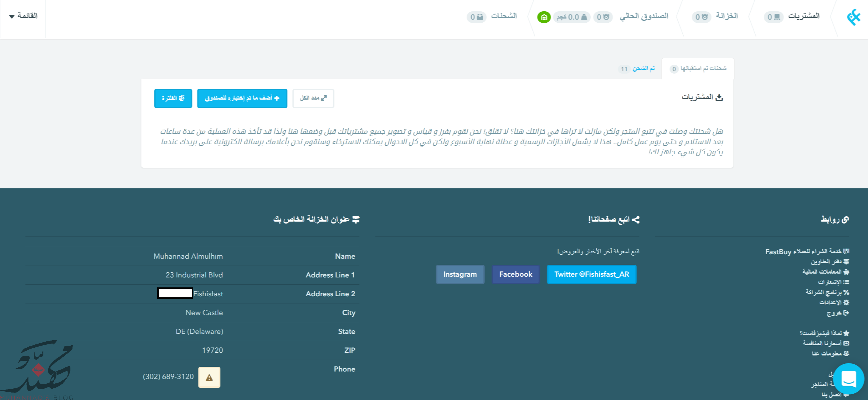Open الخزانة in the top navigation
868x400 pixels.
[x=727, y=16]
